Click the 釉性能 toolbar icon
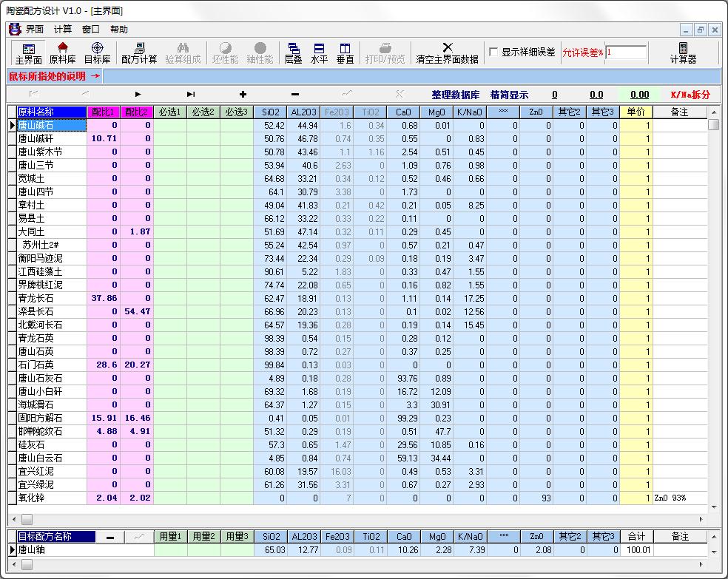The image size is (728, 579). tap(260, 53)
